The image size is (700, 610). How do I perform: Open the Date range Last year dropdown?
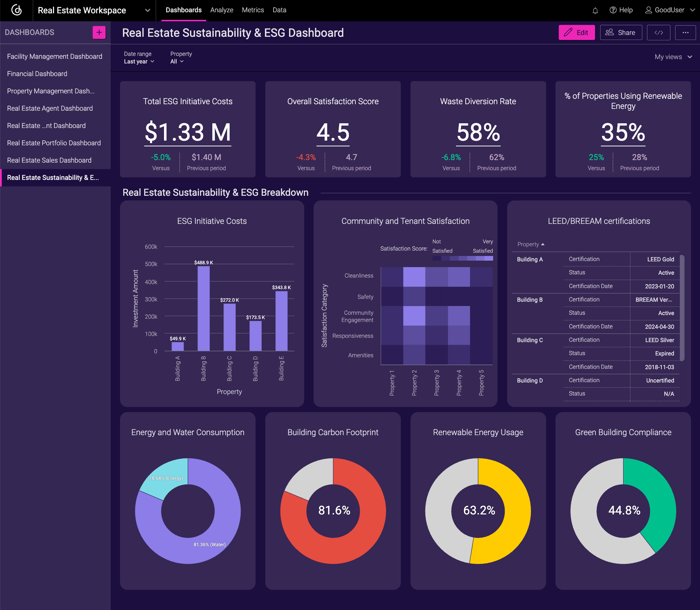pos(139,61)
